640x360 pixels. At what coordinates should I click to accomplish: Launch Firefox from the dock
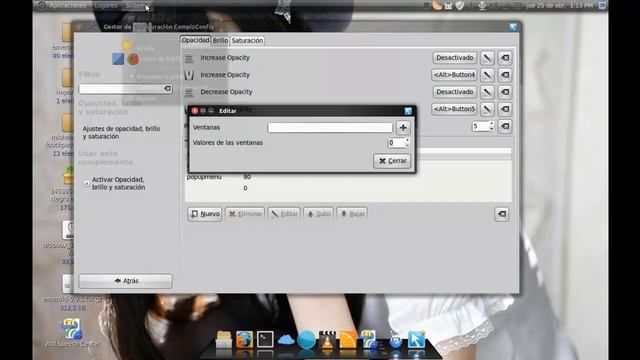(x=244, y=340)
